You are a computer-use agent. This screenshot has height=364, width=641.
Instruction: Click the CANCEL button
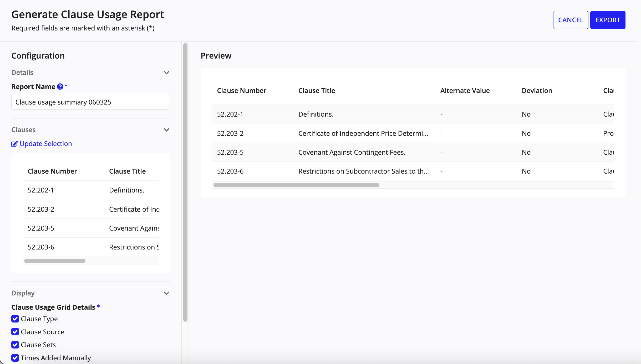pyautogui.click(x=571, y=20)
